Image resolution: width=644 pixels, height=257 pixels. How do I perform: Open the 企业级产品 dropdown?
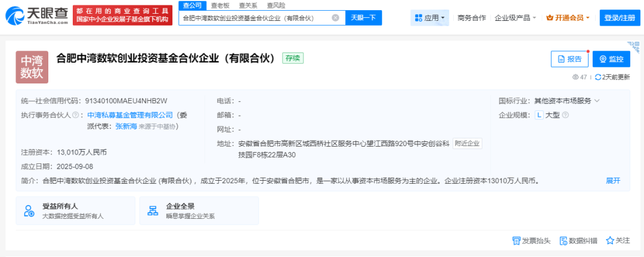pos(515,18)
